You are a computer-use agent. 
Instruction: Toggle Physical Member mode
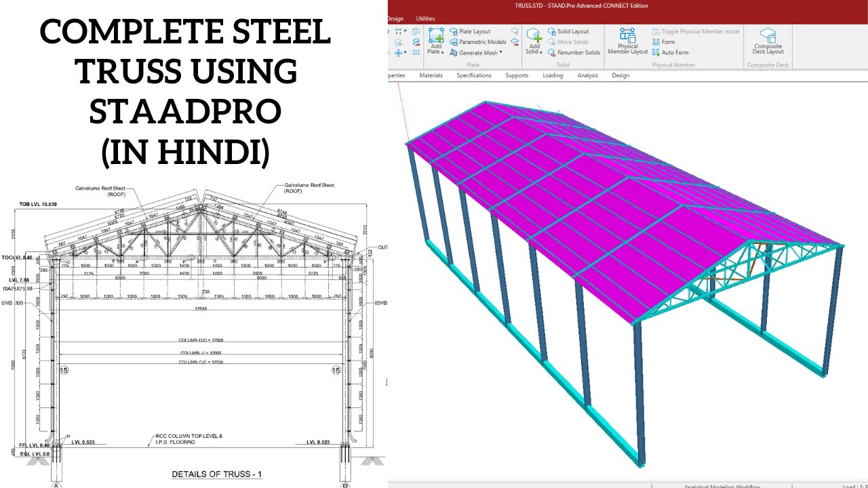coord(696,32)
